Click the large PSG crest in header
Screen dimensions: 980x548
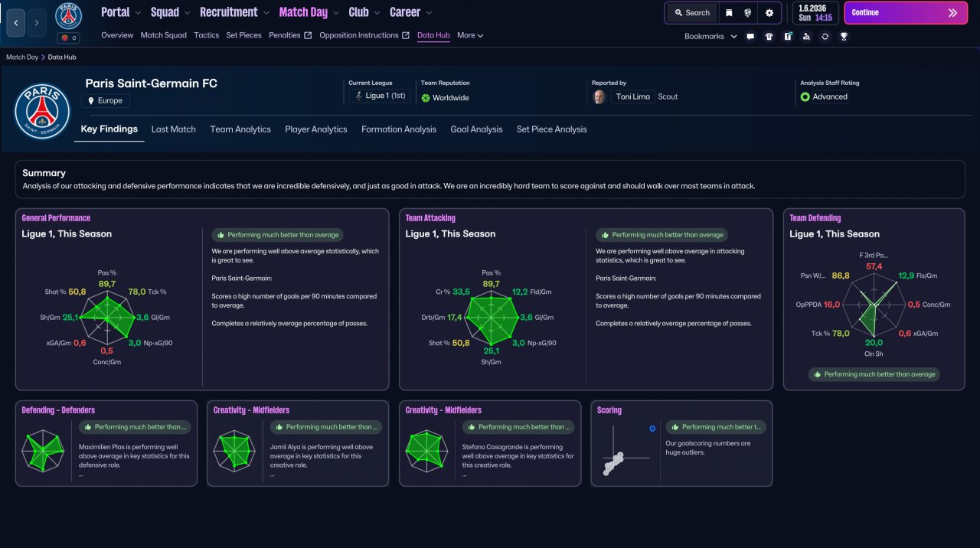point(42,111)
